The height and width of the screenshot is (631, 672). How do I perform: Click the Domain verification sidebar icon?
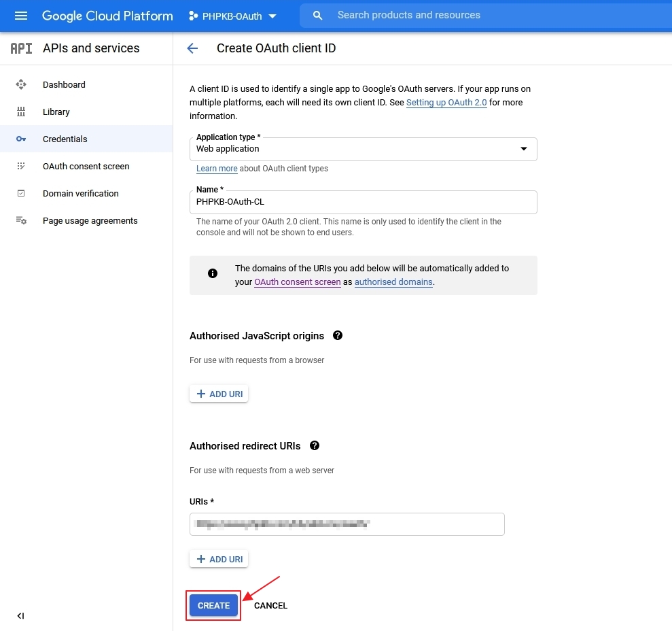point(21,193)
